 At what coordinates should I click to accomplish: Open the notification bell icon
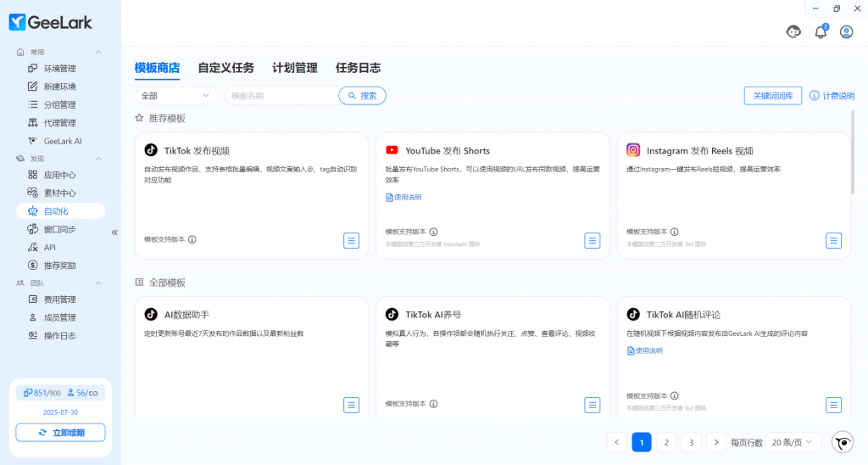coord(820,32)
